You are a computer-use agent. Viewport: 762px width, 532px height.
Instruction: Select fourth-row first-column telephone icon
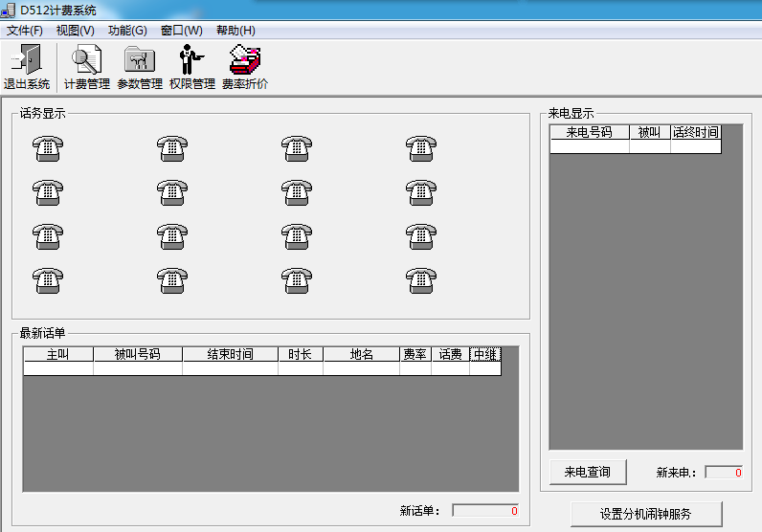[x=48, y=280]
